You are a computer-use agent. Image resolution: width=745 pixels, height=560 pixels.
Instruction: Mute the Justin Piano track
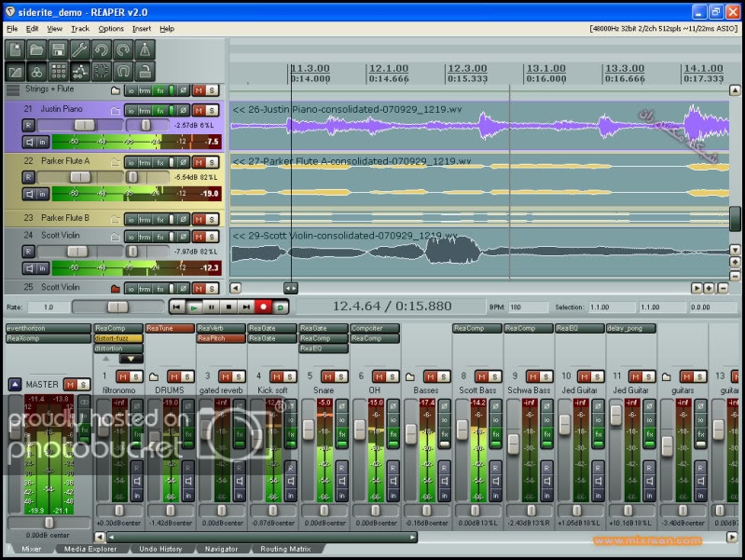coord(199,111)
